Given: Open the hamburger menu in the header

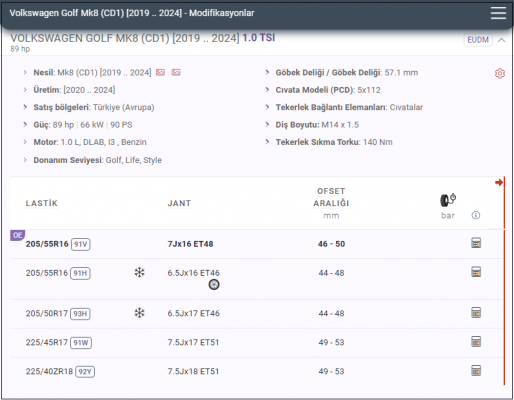Looking at the screenshot, I should coord(498,13).
